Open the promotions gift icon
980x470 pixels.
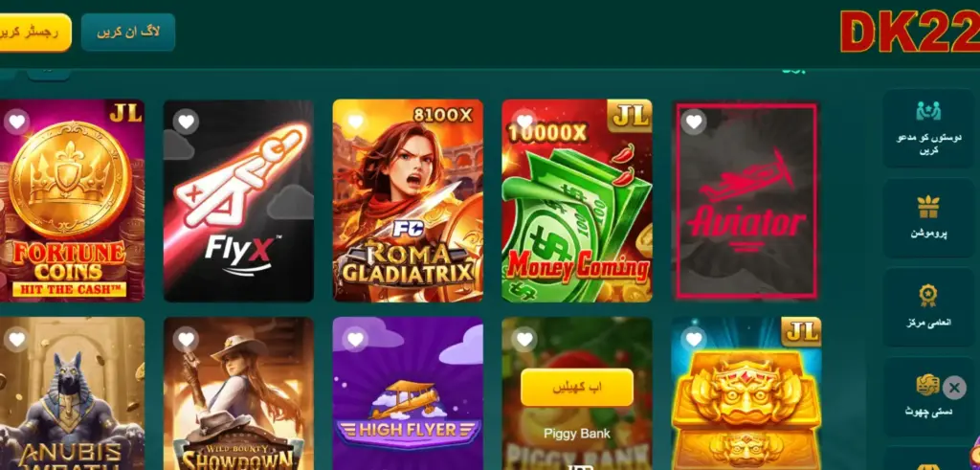tap(928, 207)
